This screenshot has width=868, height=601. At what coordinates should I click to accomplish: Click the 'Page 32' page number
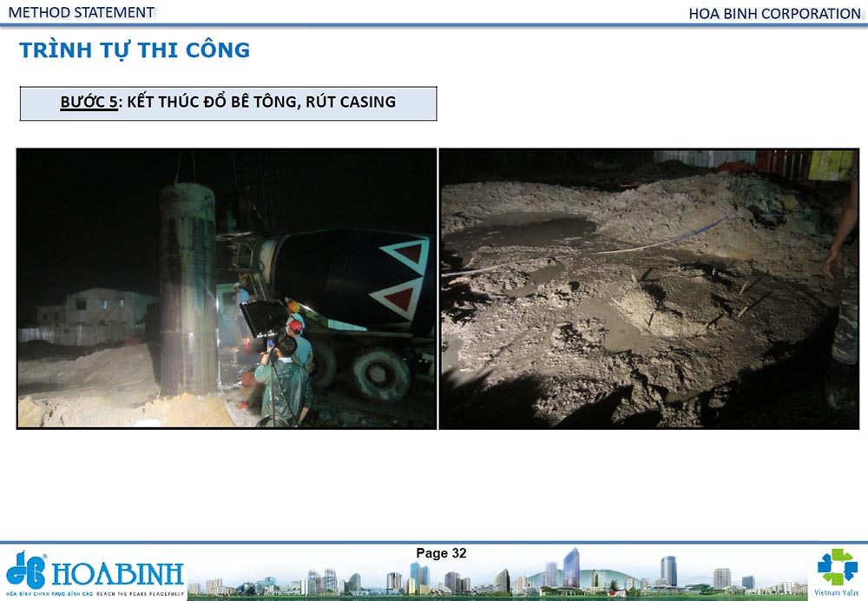point(441,553)
